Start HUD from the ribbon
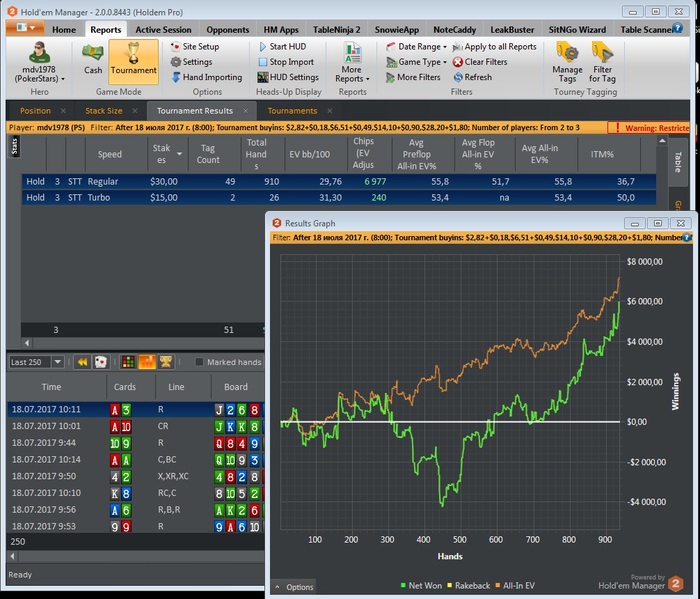 point(282,46)
